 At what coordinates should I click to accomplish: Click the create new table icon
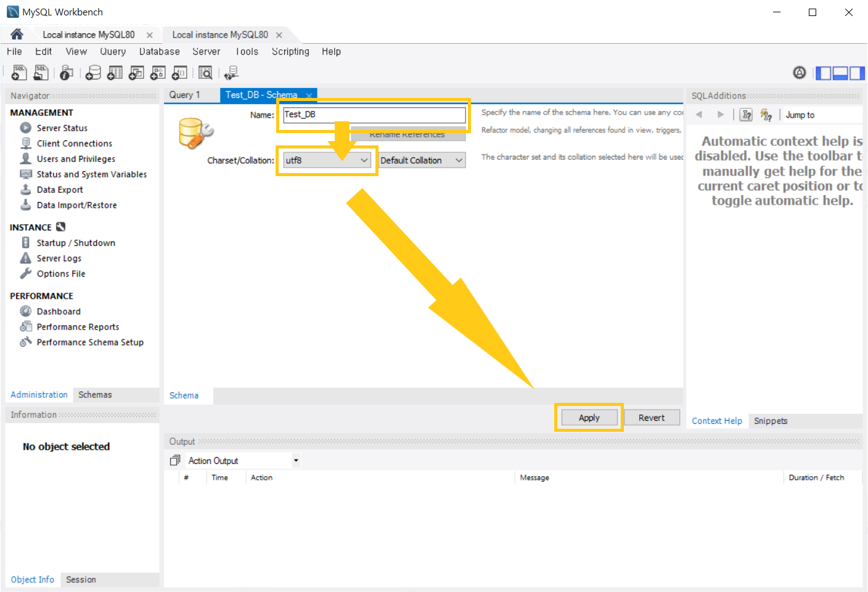click(x=115, y=73)
